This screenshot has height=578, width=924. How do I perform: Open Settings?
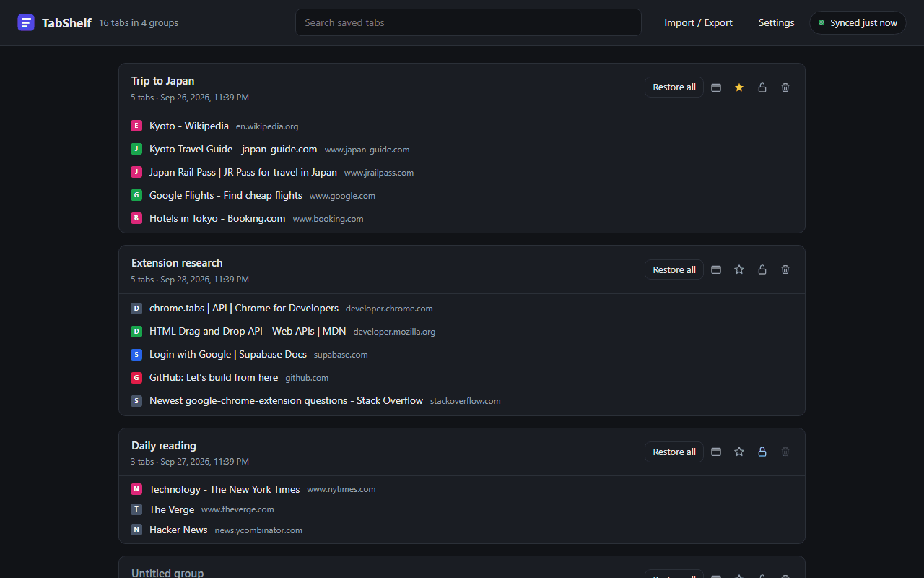pyautogui.click(x=776, y=22)
